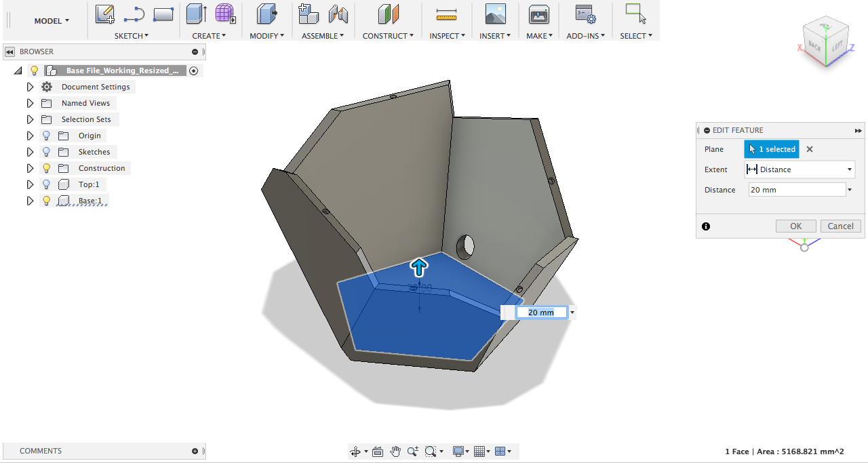The width and height of the screenshot is (868, 463).
Task: Open the CONSTRUCT menu
Action: (x=387, y=36)
